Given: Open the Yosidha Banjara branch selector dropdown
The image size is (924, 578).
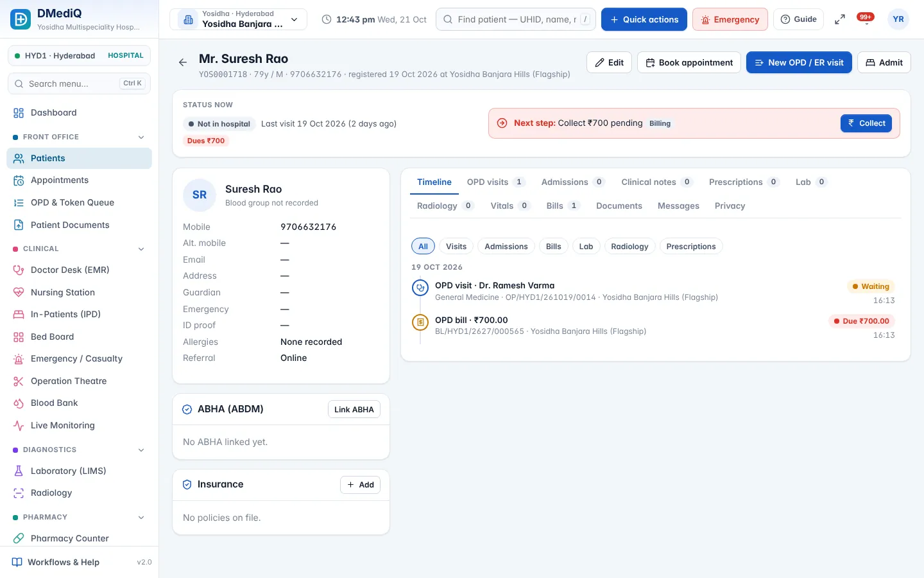Looking at the screenshot, I should (239, 19).
